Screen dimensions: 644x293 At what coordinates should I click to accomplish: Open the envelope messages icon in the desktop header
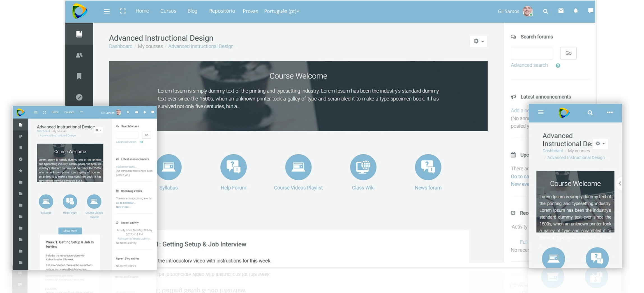tap(561, 11)
